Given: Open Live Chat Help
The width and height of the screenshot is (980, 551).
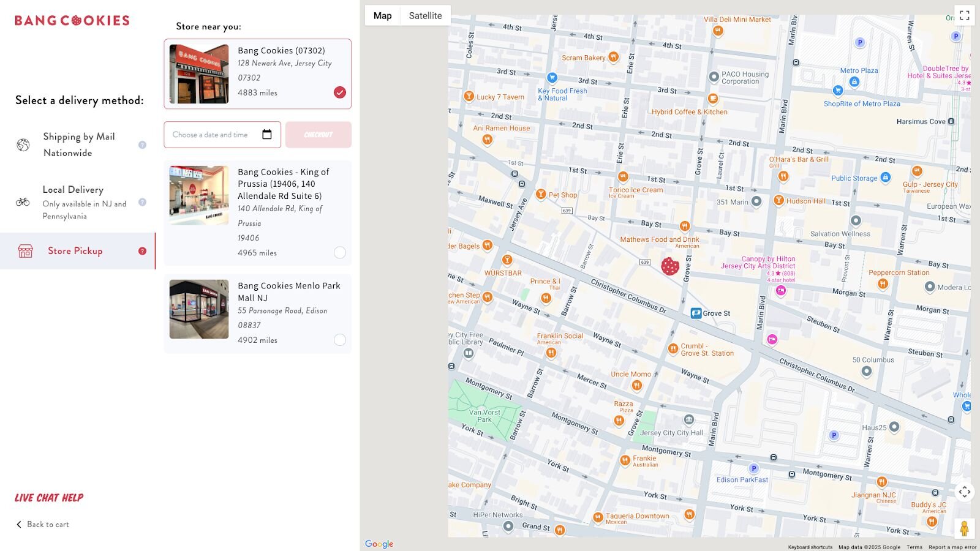Looking at the screenshot, I should pos(49,498).
